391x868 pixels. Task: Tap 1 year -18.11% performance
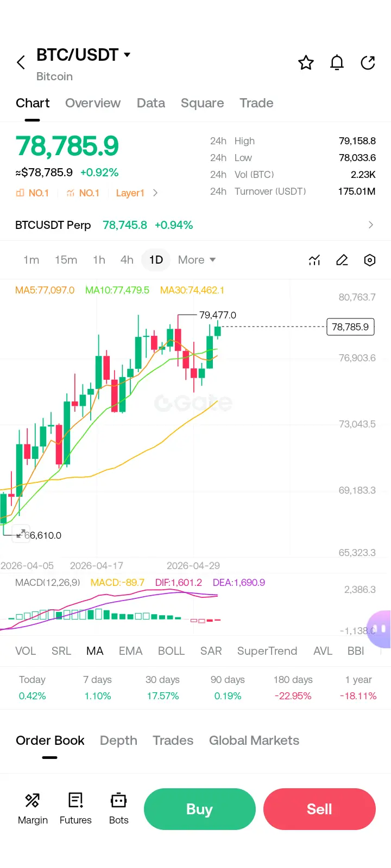(358, 688)
